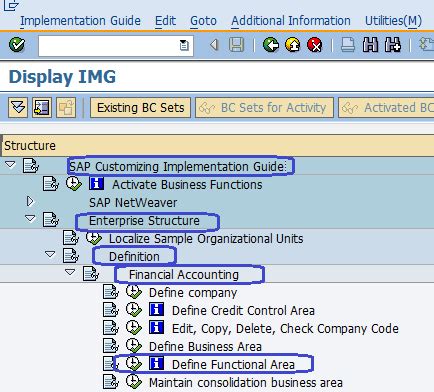Open the Edit menu

pos(165,21)
